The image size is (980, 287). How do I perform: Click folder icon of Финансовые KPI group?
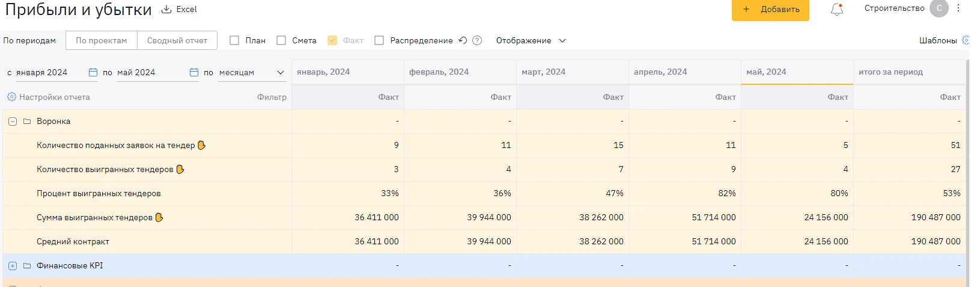click(x=27, y=265)
